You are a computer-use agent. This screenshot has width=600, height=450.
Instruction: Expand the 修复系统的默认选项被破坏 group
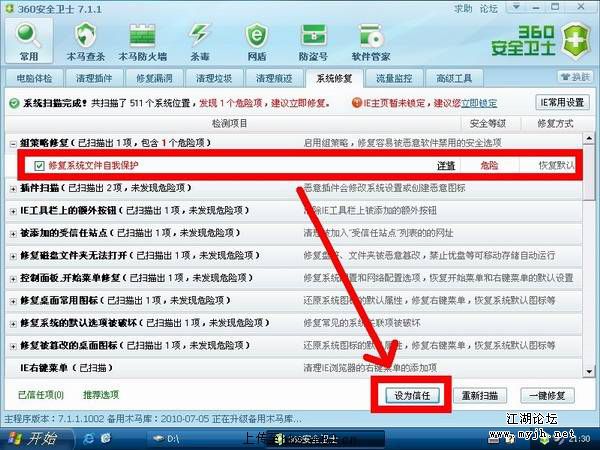[13, 324]
